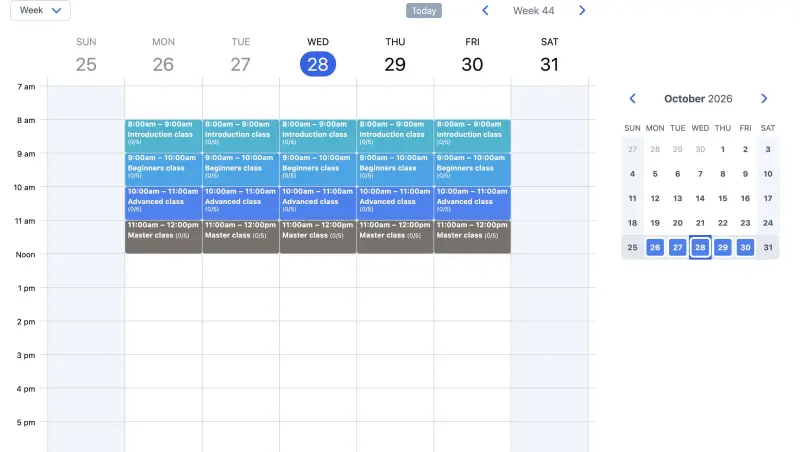Pick October 3 in mini calendar
The height and width of the screenshot is (452, 800).
coord(768,149)
